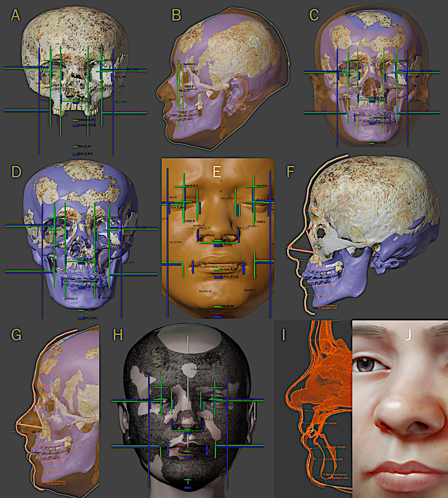Click the yellow panel letter B
This screenshot has height=498, width=448.
pos(176,15)
